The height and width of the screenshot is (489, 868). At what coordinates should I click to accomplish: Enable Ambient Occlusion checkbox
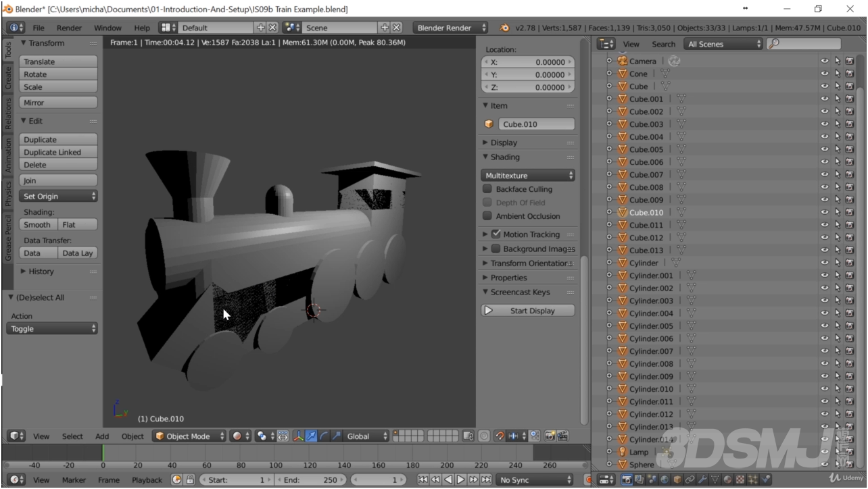click(487, 216)
